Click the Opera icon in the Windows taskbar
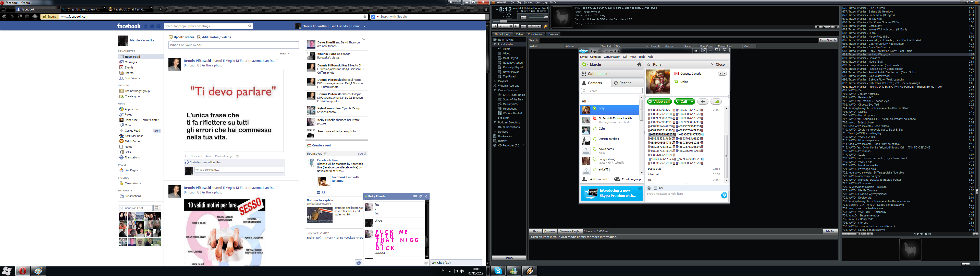This screenshot has height=276, width=980. pyautogui.click(x=22, y=271)
